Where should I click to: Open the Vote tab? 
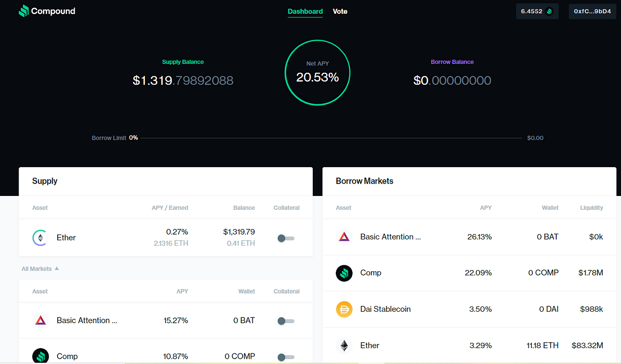340,12
